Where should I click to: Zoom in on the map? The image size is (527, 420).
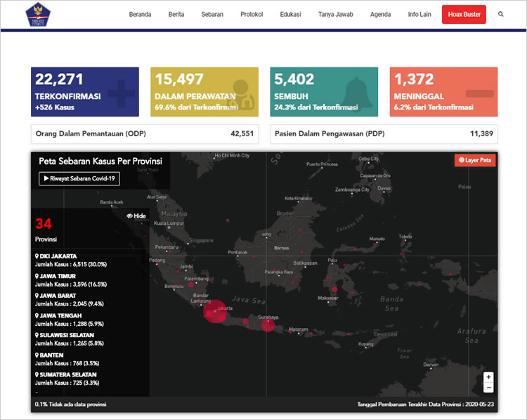pyautogui.click(x=488, y=376)
